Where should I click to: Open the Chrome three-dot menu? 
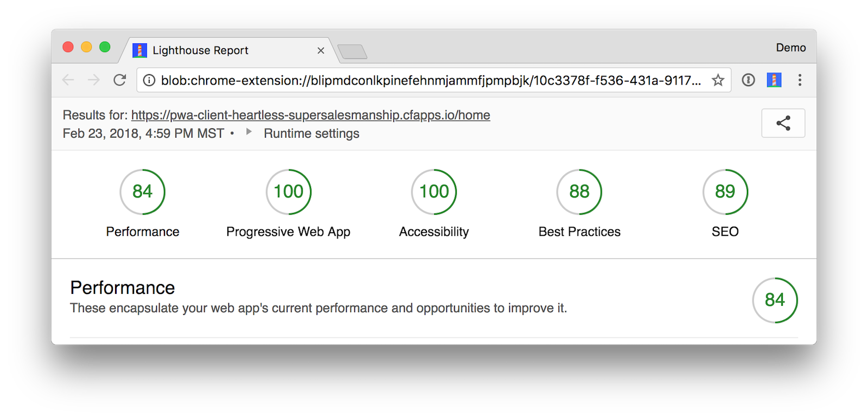[800, 80]
